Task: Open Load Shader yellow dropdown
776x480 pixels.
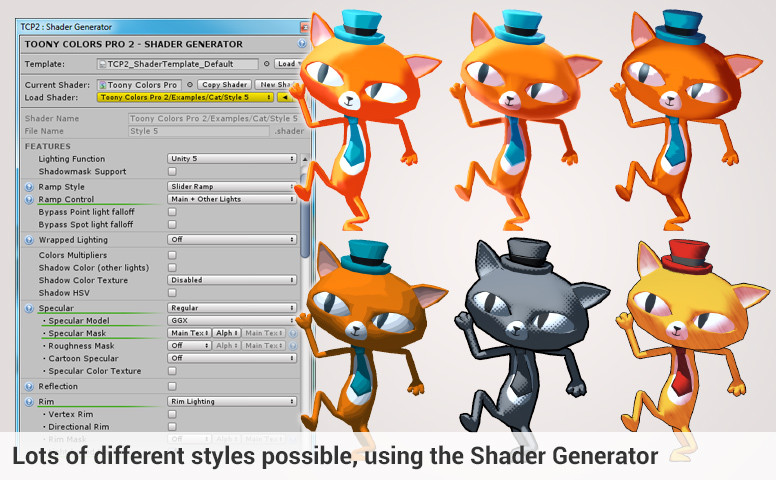Action: (x=185, y=97)
